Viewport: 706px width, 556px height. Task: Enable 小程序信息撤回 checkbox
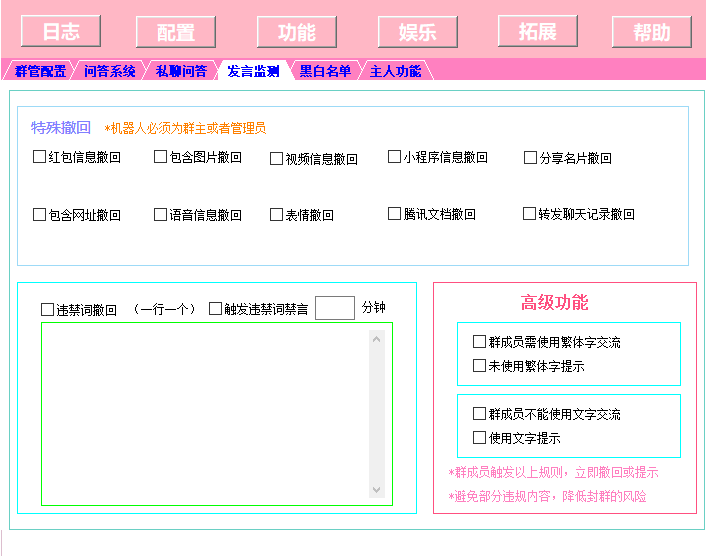tap(395, 157)
